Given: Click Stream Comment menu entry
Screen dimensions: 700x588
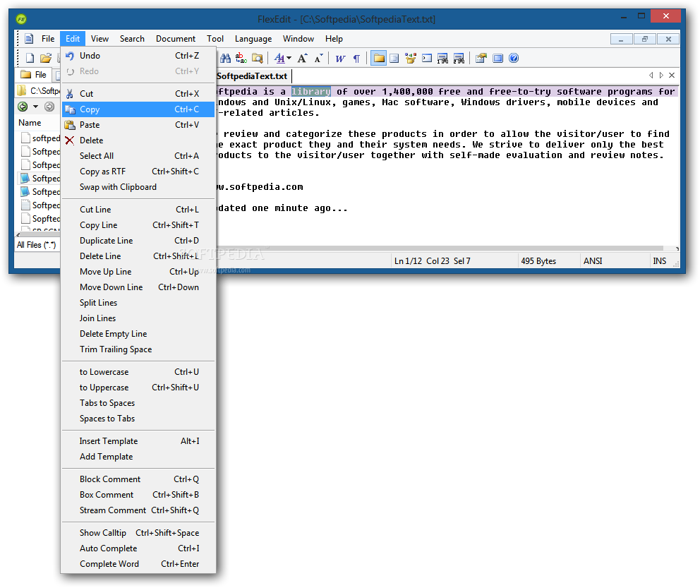Looking at the screenshot, I should [138, 510].
